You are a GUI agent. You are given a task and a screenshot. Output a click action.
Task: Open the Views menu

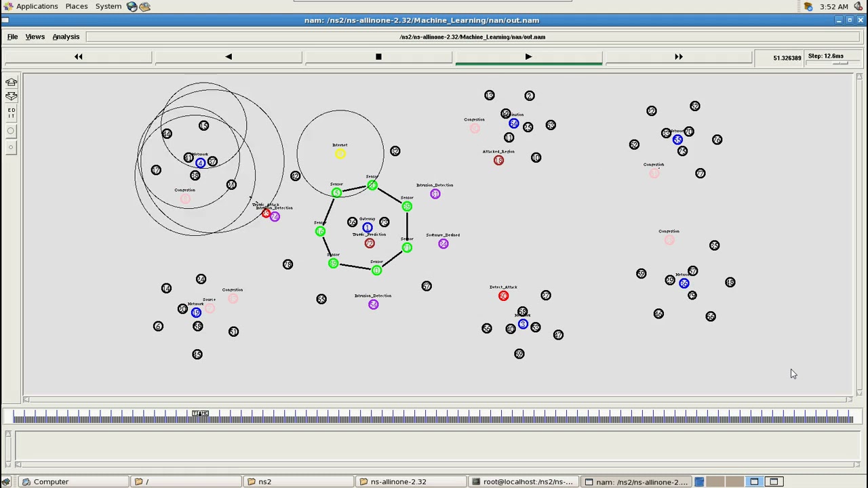35,37
